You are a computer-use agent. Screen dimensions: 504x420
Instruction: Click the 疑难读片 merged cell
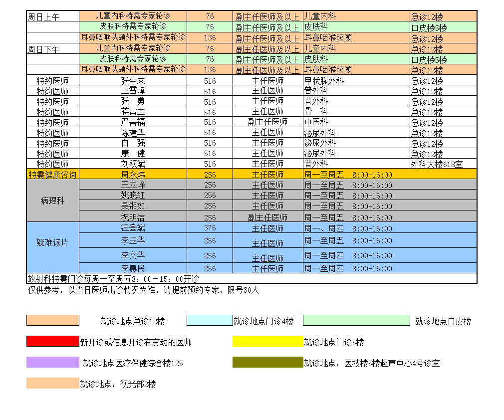click(53, 247)
